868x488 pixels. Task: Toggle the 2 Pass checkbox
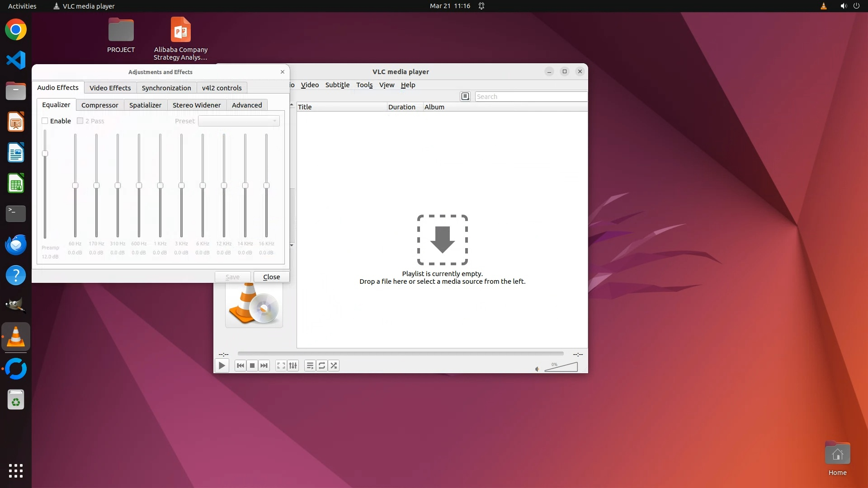[80, 121]
